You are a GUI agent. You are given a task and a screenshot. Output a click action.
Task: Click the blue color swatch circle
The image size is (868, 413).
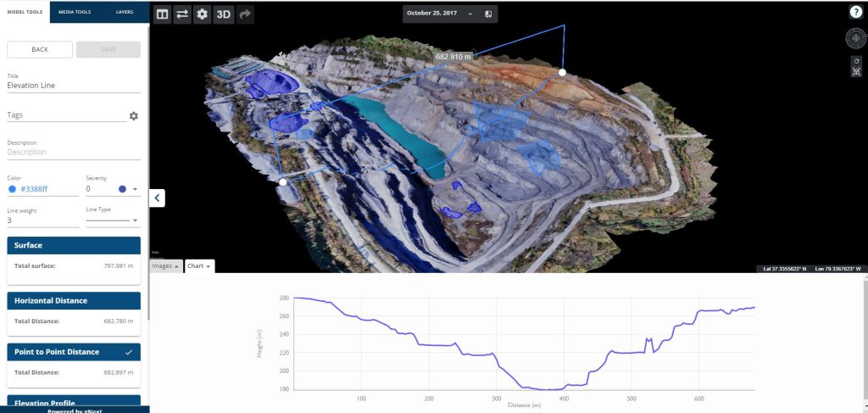pos(12,189)
